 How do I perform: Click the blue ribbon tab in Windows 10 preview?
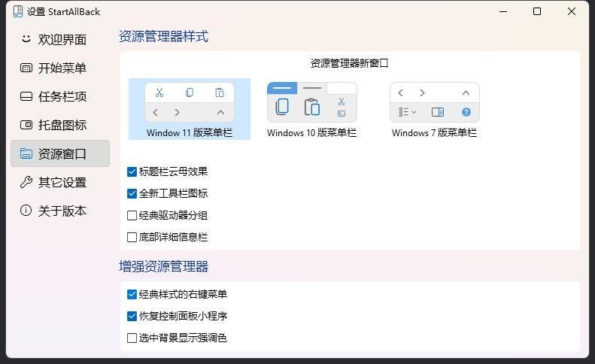(282, 88)
